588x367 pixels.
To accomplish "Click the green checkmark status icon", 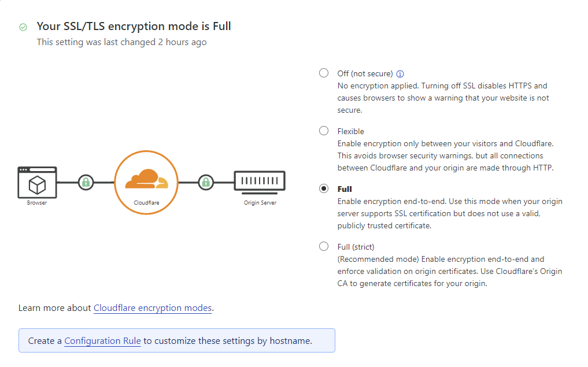I will pyautogui.click(x=23, y=27).
